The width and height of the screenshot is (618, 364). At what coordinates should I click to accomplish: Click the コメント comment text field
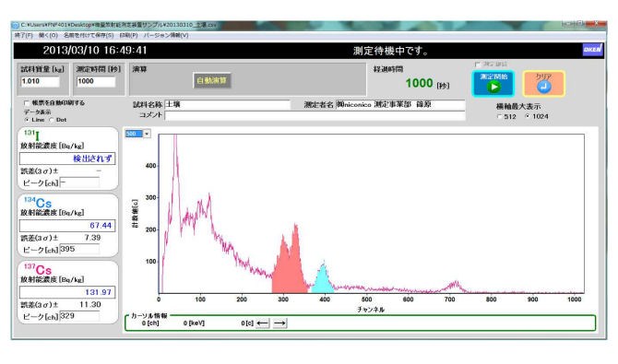[315, 115]
